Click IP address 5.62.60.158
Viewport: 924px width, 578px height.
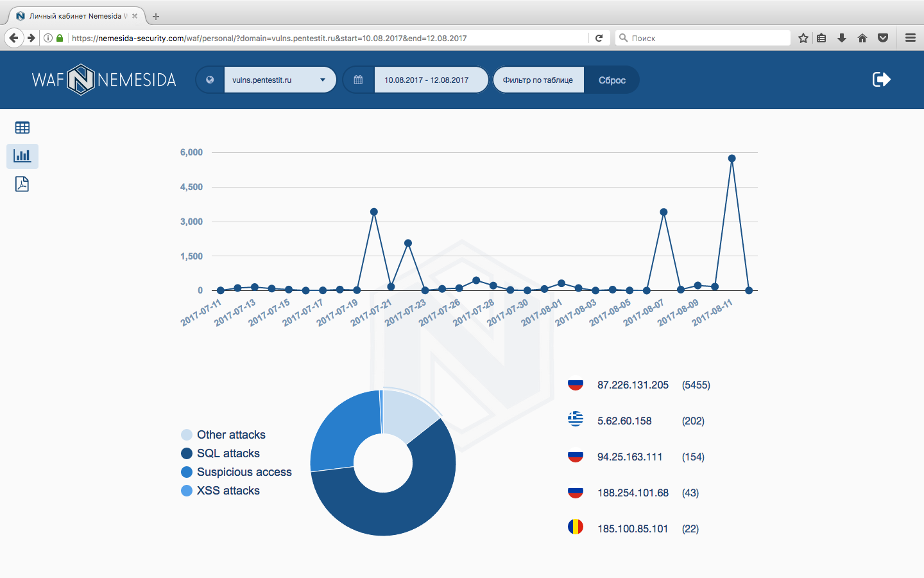click(x=624, y=421)
